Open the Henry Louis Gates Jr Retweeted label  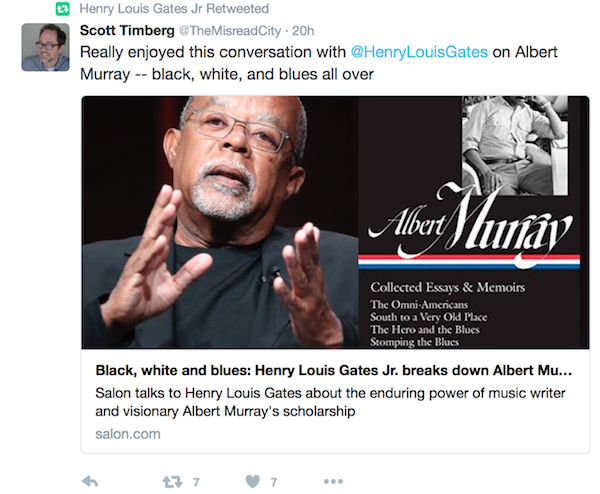pos(174,8)
